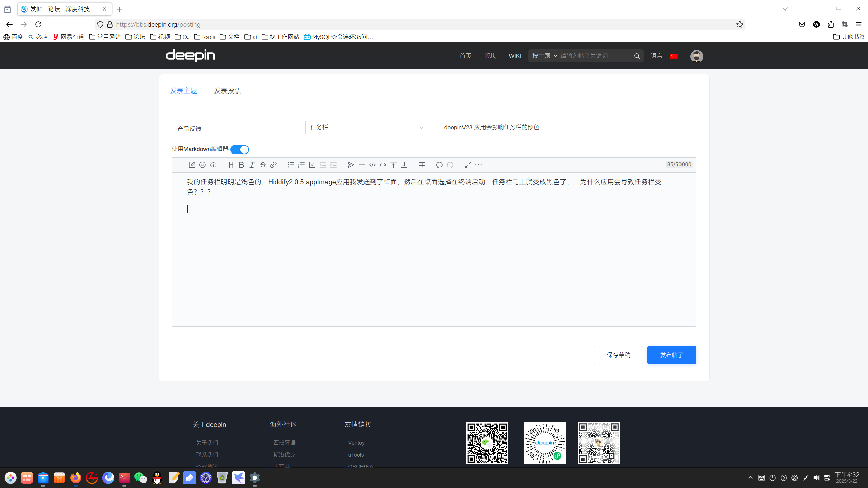Insert a task checklist item
The height and width of the screenshot is (488, 868).
[312, 165]
